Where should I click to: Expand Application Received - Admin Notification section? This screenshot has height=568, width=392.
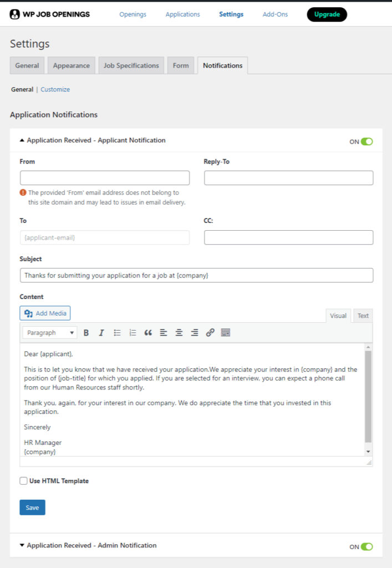tap(88, 545)
